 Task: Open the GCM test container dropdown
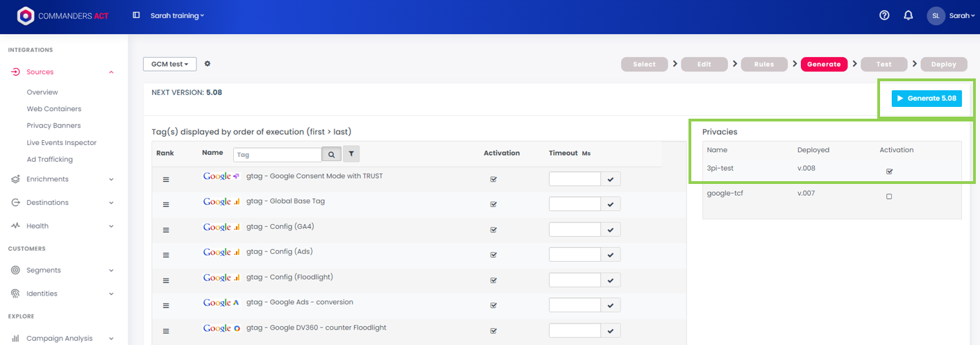(x=170, y=64)
